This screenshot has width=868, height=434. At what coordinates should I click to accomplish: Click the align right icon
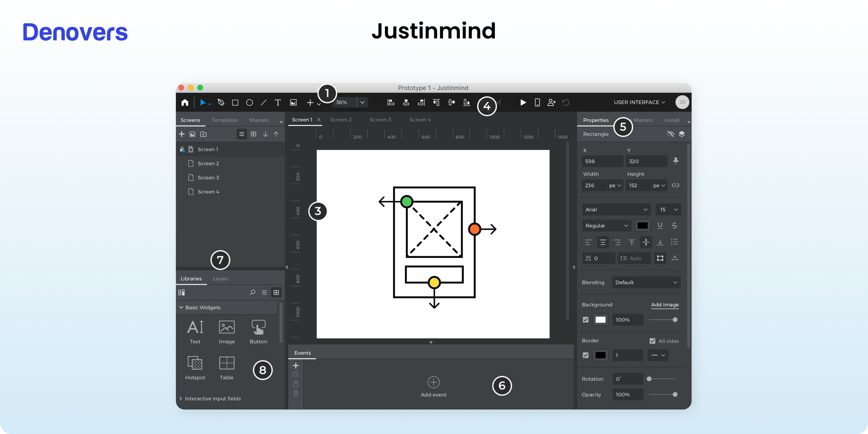[x=421, y=102]
